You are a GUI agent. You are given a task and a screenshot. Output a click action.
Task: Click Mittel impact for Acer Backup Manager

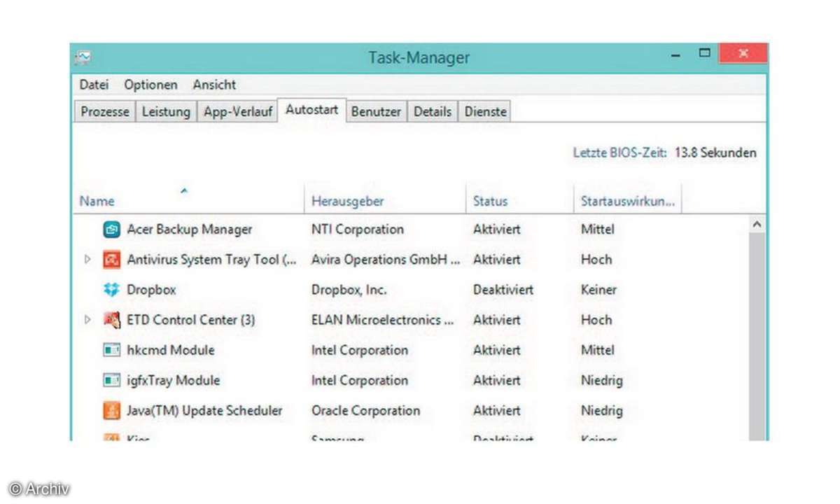point(598,229)
